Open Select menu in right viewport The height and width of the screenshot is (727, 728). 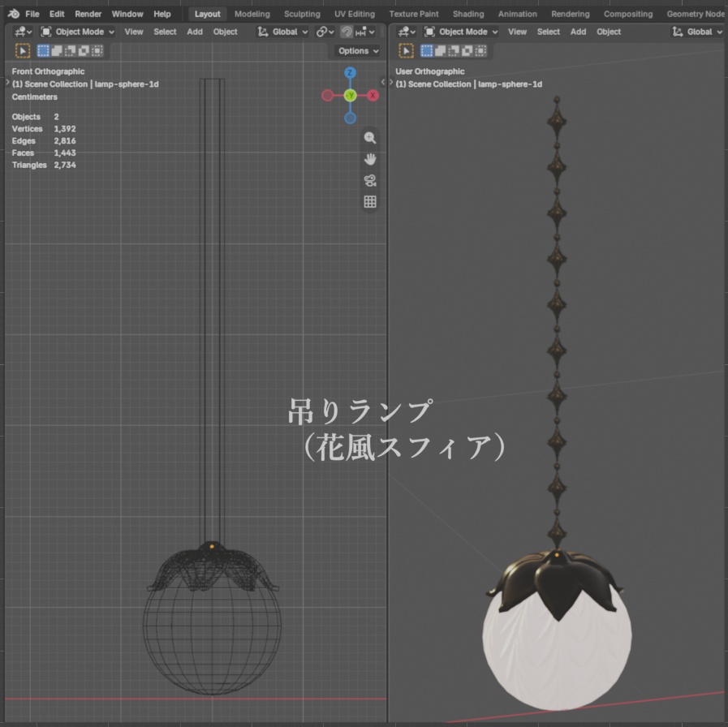point(549,32)
